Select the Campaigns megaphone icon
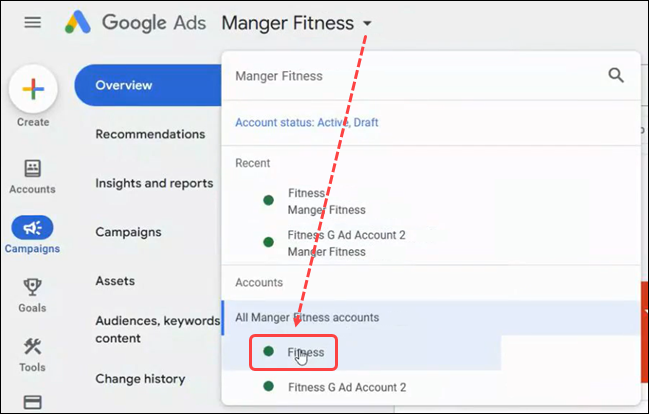The height and width of the screenshot is (414, 649). (x=32, y=228)
